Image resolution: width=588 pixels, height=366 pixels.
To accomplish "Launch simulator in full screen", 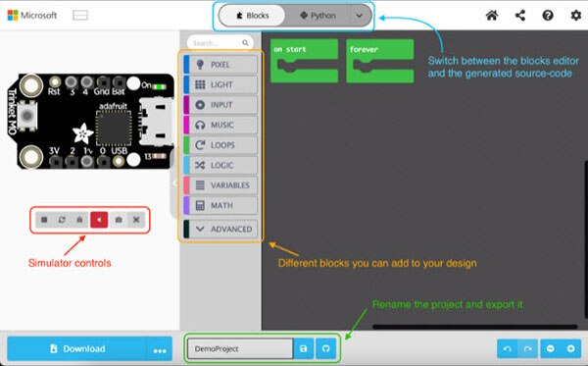I will tap(136, 220).
